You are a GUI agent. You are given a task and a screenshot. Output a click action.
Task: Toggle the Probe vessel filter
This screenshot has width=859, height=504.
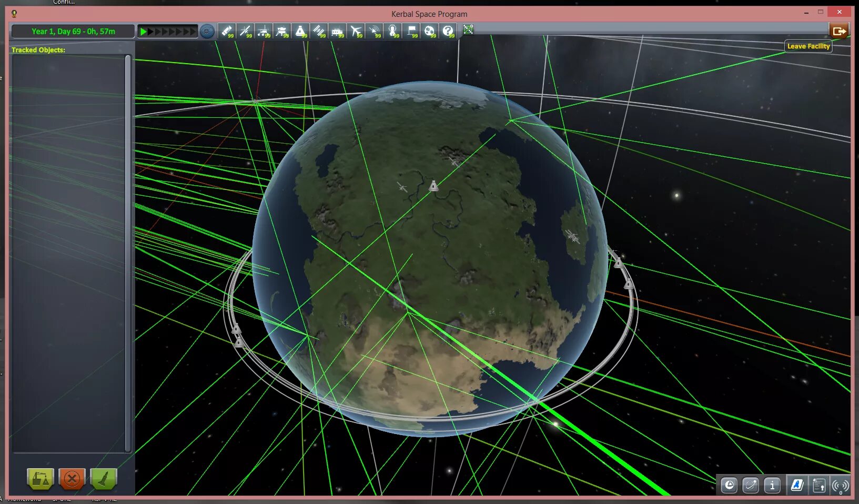[245, 31]
